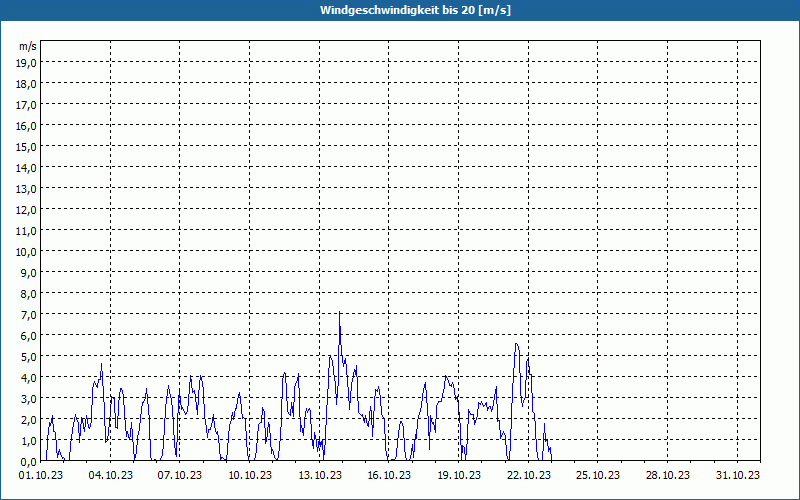This screenshot has height=500, width=800.
Task: Click the 0,0 y-axis label
Action: [x=28, y=462]
